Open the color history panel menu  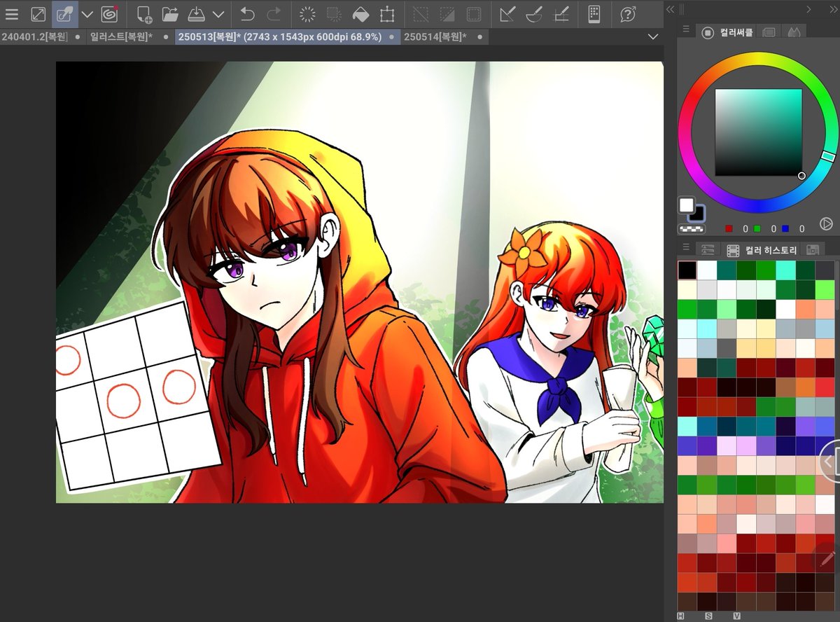(687, 248)
